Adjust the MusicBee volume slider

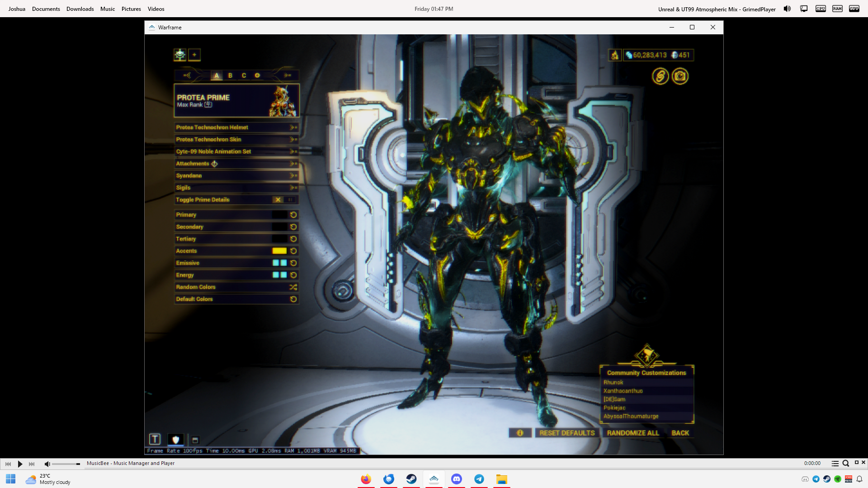tap(66, 464)
